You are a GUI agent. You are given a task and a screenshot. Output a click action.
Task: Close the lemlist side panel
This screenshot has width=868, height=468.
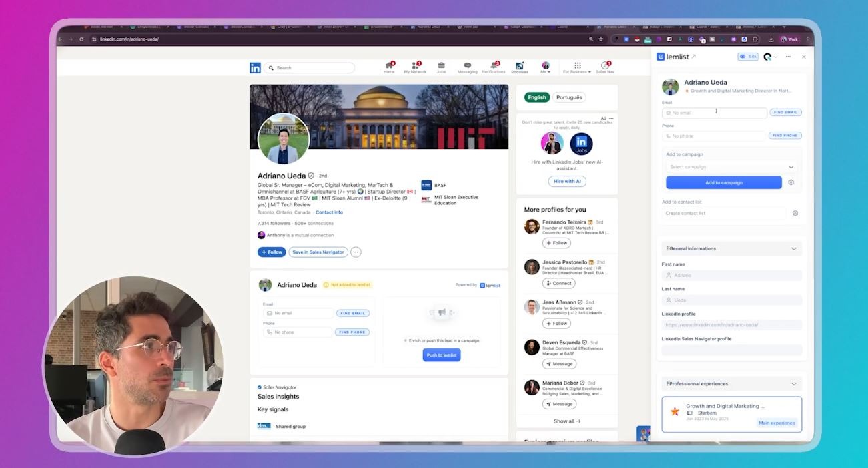pyautogui.click(x=803, y=57)
